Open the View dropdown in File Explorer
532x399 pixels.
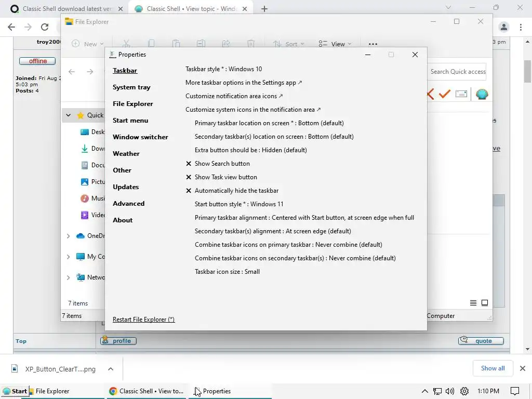coord(335,44)
